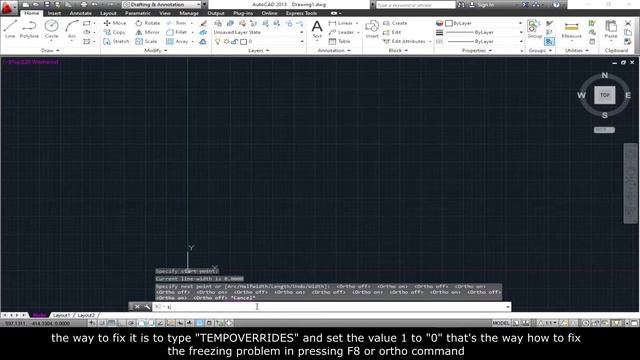Expand the Draw panel
This screenshot has width=640, height=360.
(50, 50)
